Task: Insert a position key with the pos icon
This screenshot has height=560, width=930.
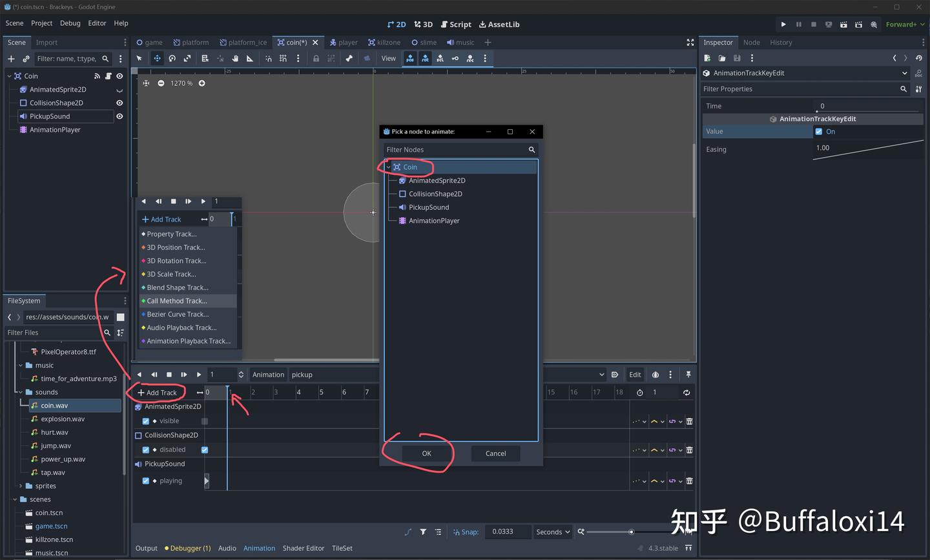Action: pos(410,58)
